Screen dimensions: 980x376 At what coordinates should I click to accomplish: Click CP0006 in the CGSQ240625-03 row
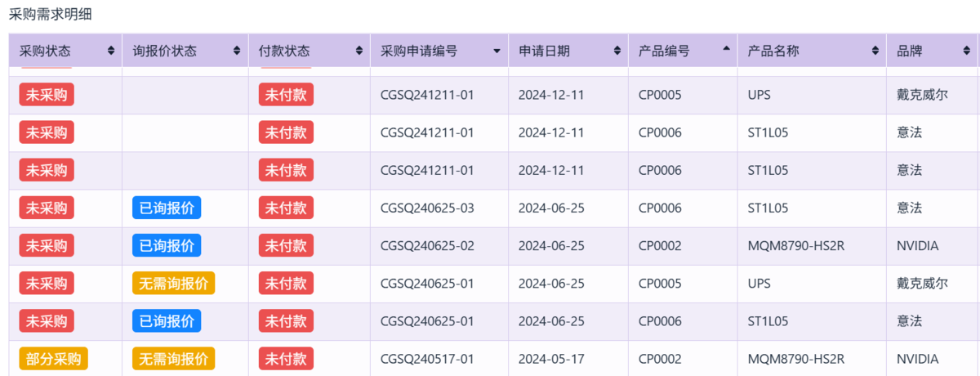coord(660,208)
